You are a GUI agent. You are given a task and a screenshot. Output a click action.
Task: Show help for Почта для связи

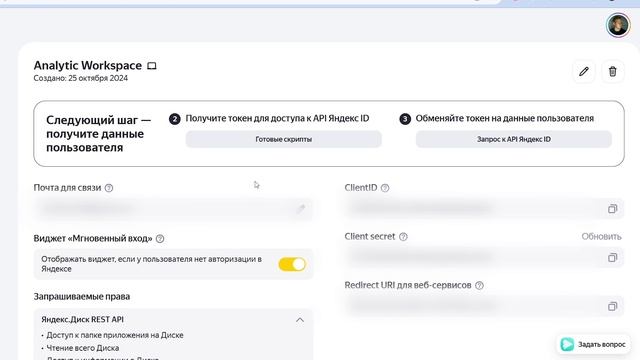coord(109,188)
